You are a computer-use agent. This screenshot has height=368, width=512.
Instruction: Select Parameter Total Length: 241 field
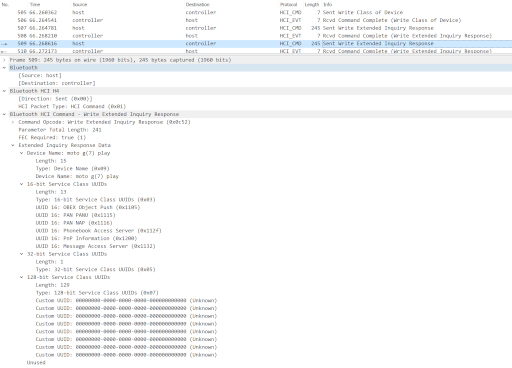point(60,130)
